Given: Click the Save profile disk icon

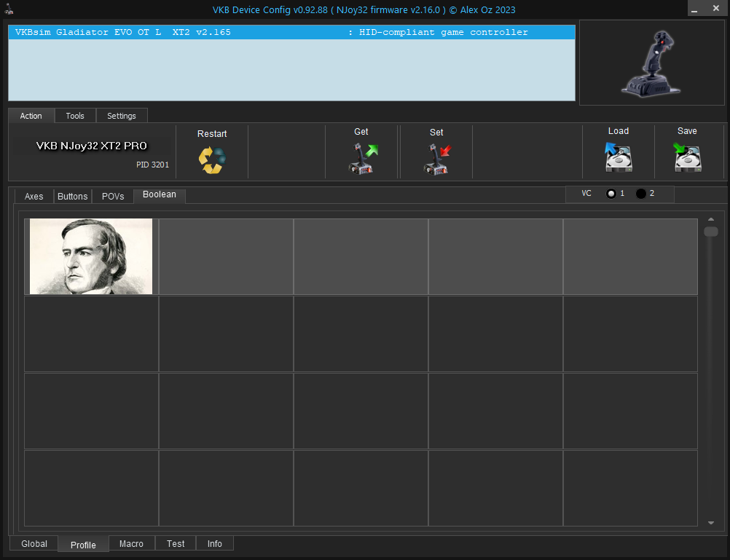Looking at the screenshot, I should tap(687, 157).
